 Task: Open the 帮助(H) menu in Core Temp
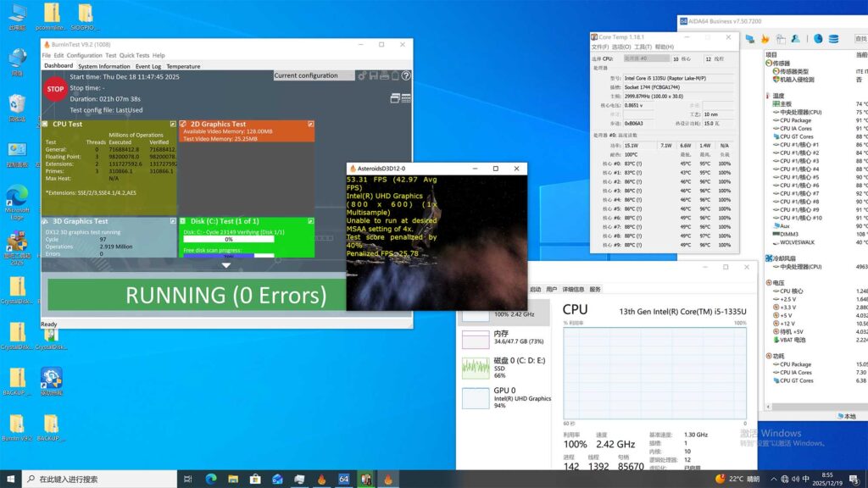click(x=664, y=47)
